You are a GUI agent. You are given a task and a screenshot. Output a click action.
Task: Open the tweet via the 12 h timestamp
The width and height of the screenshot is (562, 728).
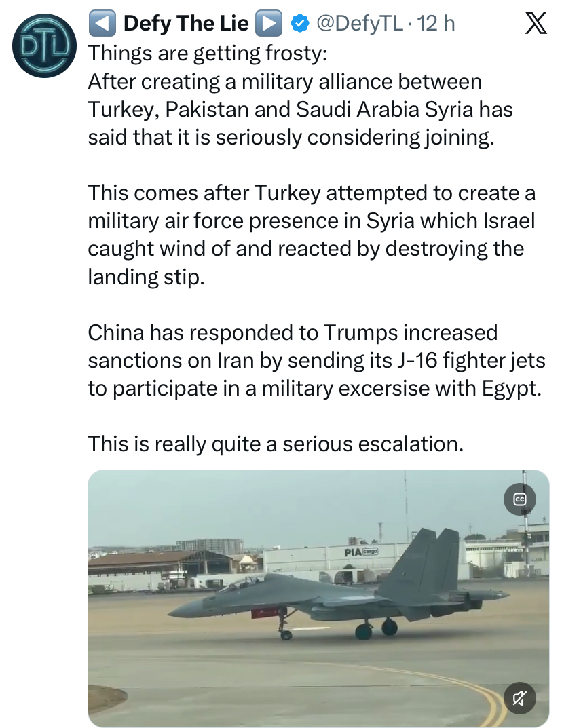(436, 23)
